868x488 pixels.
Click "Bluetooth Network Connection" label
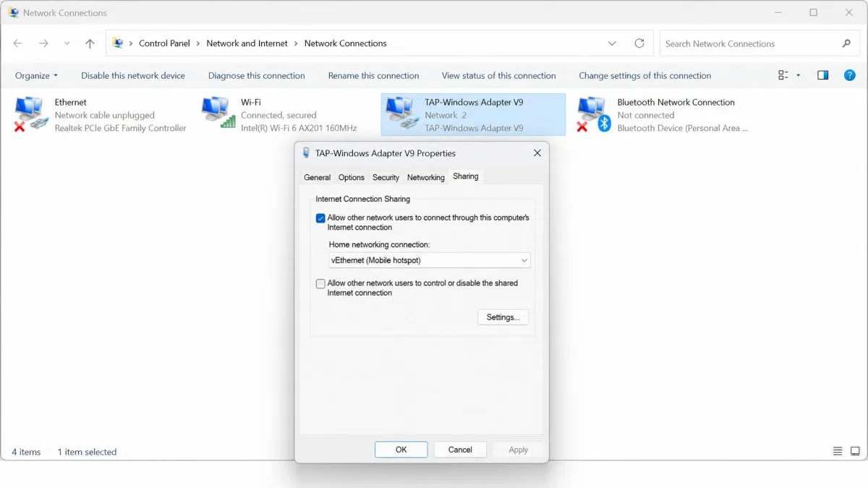(x=676, y=102)
